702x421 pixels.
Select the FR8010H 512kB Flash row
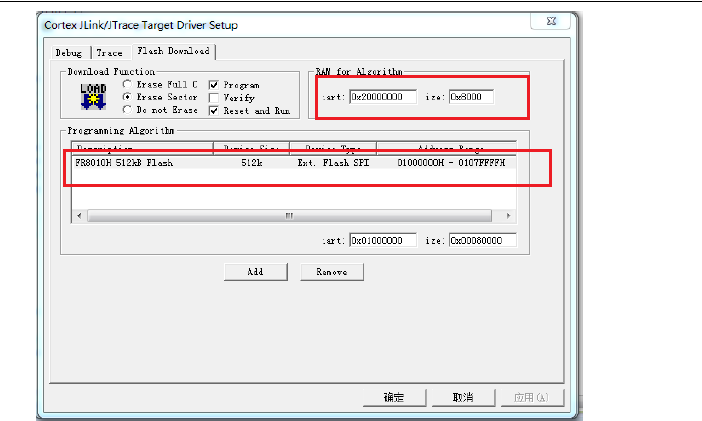[294, 163]
